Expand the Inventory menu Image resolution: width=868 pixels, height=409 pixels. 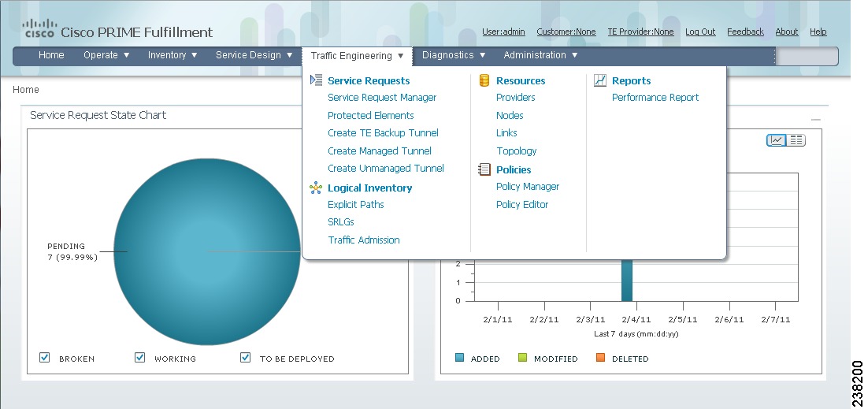(172, 55)
